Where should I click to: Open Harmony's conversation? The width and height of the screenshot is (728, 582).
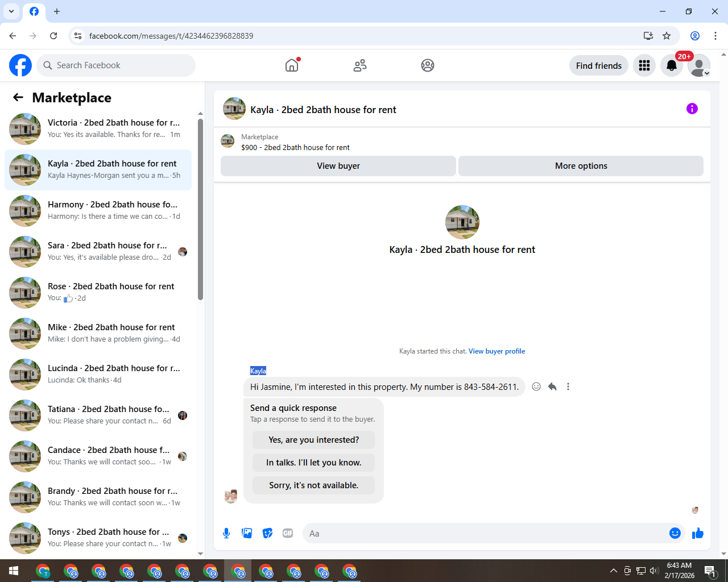98,211
